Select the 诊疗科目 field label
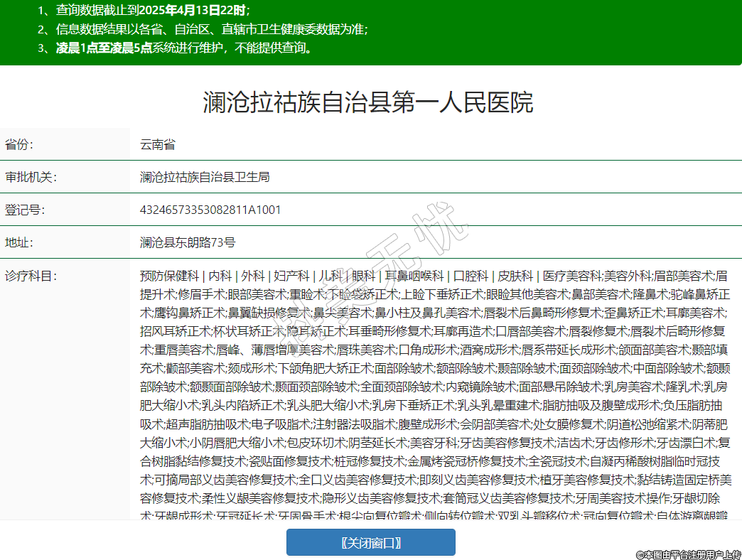This screenshot has height=560, width=742. (30, 275)
